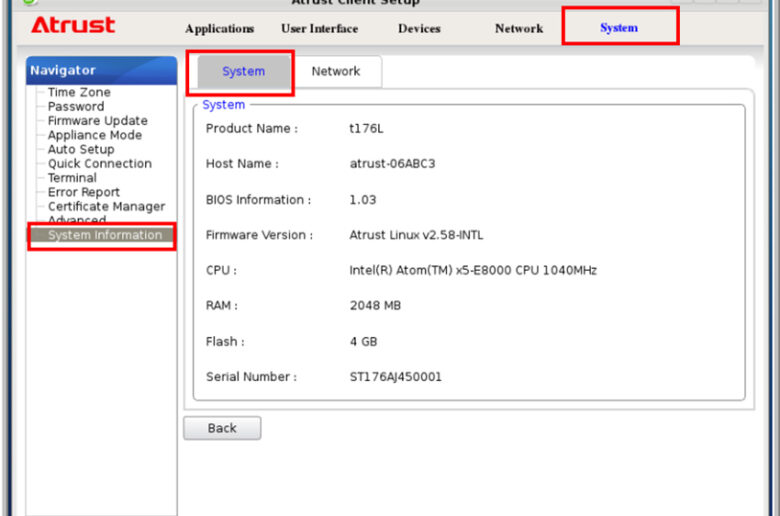Select System in the top menu
The width and height of the screenshot is (780, 516).
[x=619, y=27]
